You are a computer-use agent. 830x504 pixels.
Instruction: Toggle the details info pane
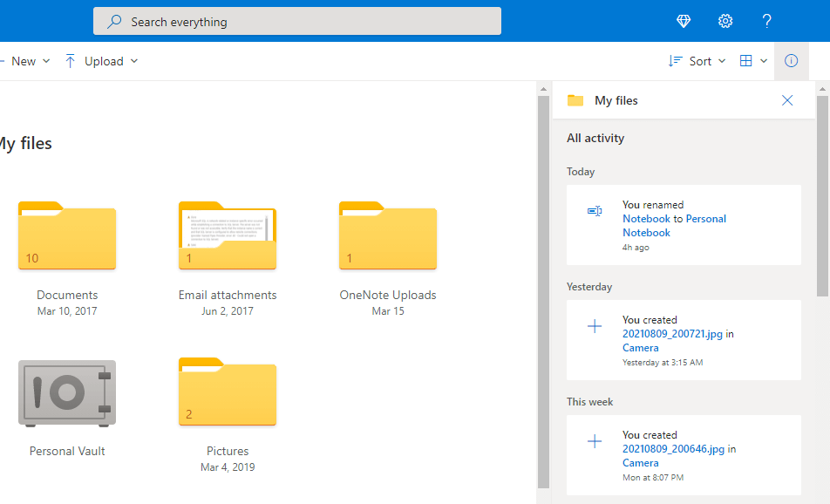point(792,61)
